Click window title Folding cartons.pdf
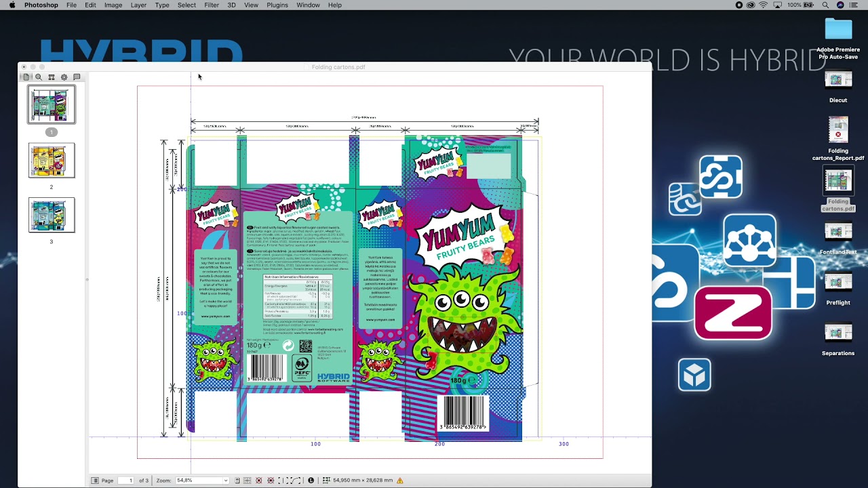The width and height of the screenshot is (868, 488). (x=338, y=67)
